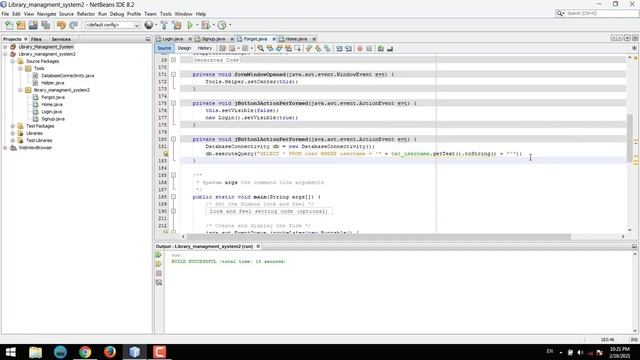Open the File menu
The width and height of the screenshot is (640, 360).
click(5, 14)
